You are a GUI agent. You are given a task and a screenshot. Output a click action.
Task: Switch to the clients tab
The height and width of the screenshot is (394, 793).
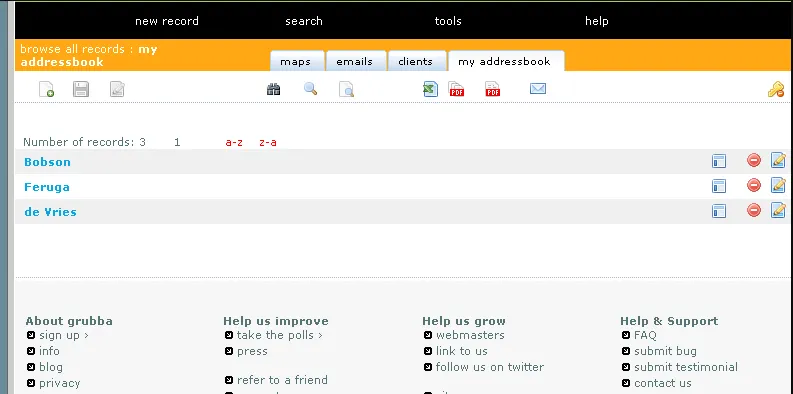417,61
